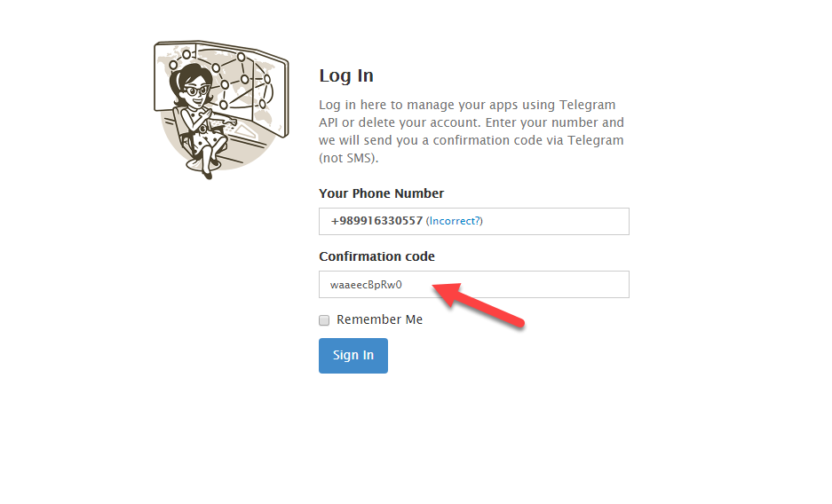Select the Log In heading
This screenshot has width=832, height=504.
pos(345,75)
